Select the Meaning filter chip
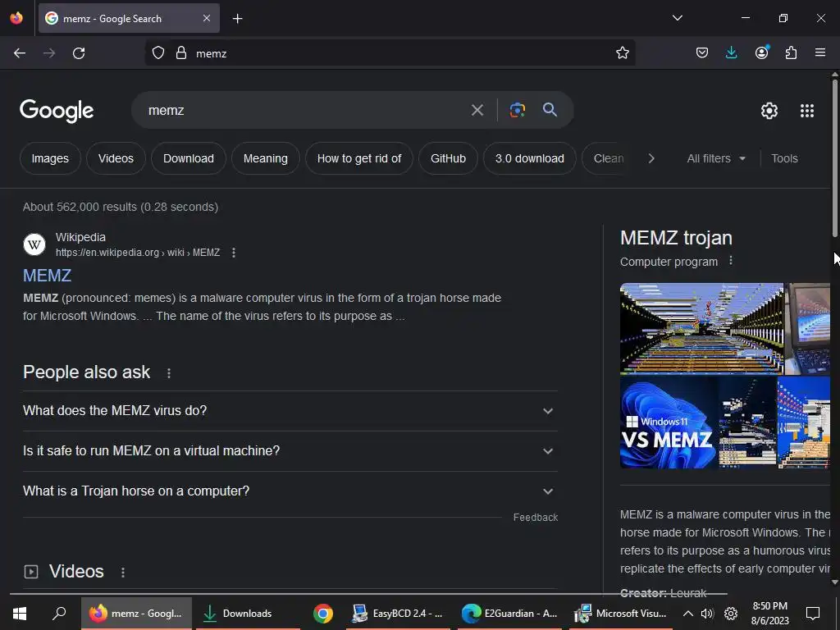840x630 pixels. click(x=265, y=158)
